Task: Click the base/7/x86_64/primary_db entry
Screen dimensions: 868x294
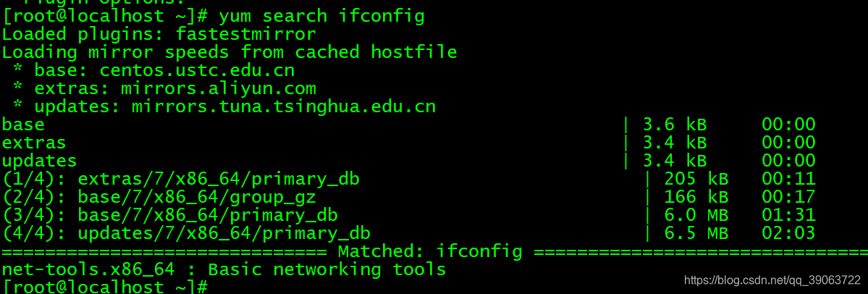Action: [208, 215]
